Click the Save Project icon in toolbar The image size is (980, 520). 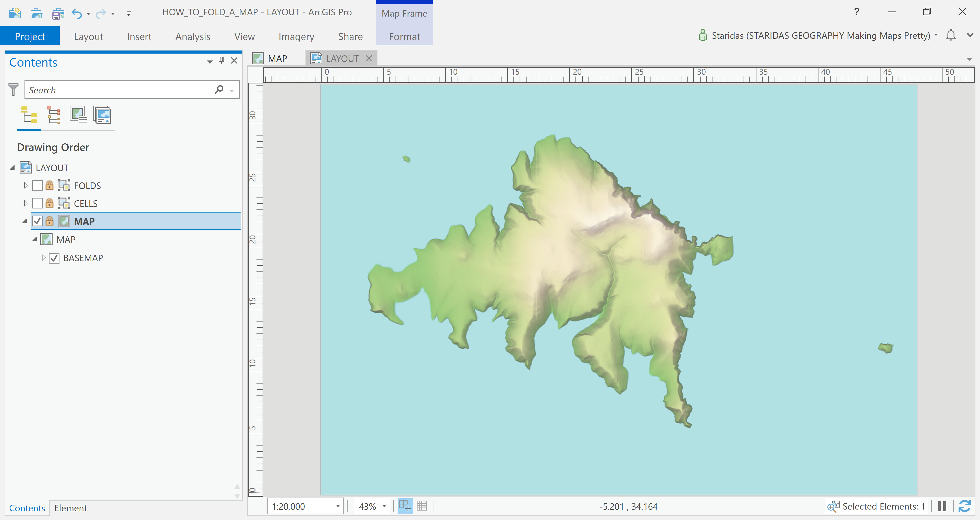pos(58,14)
